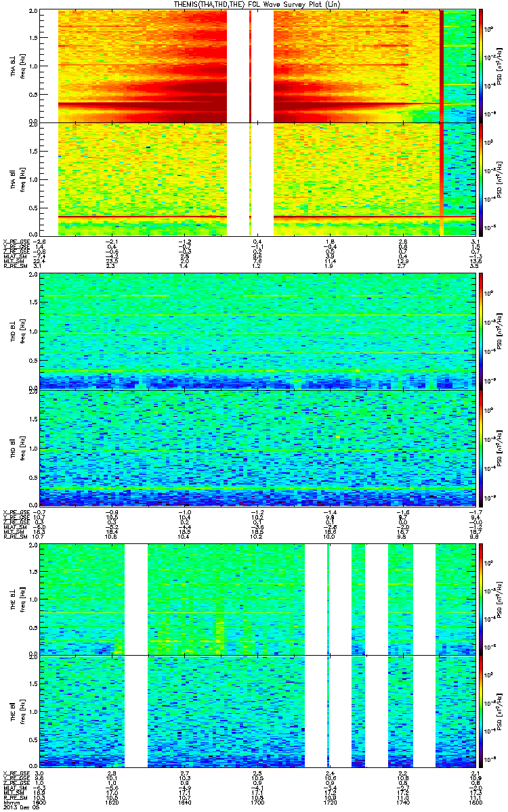508x812 pixels.
Task: Click the THA BII spectrogram panel
Action: coord(257,179)
